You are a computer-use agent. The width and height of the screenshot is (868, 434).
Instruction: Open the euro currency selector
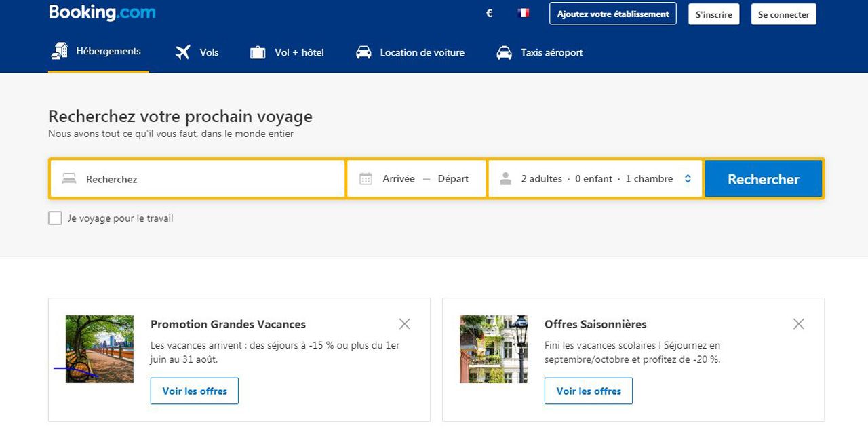[490, 14]
